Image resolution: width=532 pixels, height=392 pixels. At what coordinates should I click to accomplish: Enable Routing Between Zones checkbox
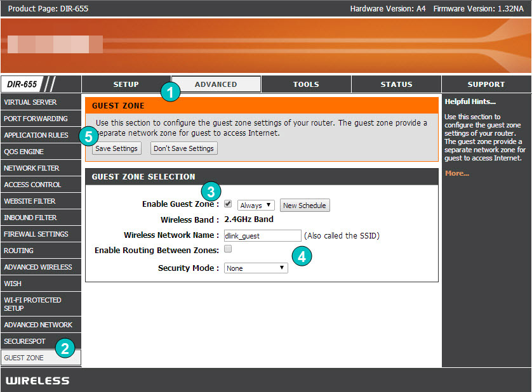coord(228,249)
